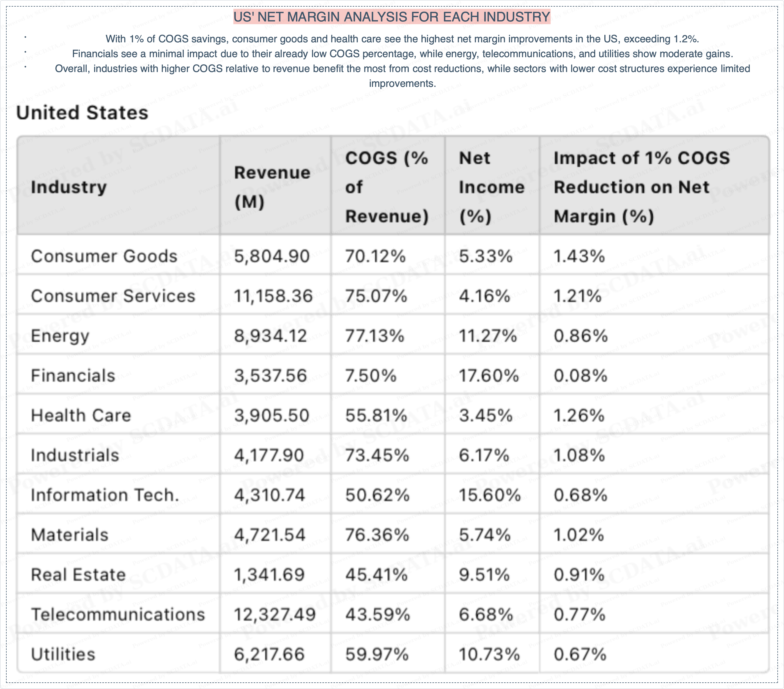Viewport: 784px width, 689px height.
Task: Select the Consumer Services revenue cell 11,158.36
Action: click(273, 296)
